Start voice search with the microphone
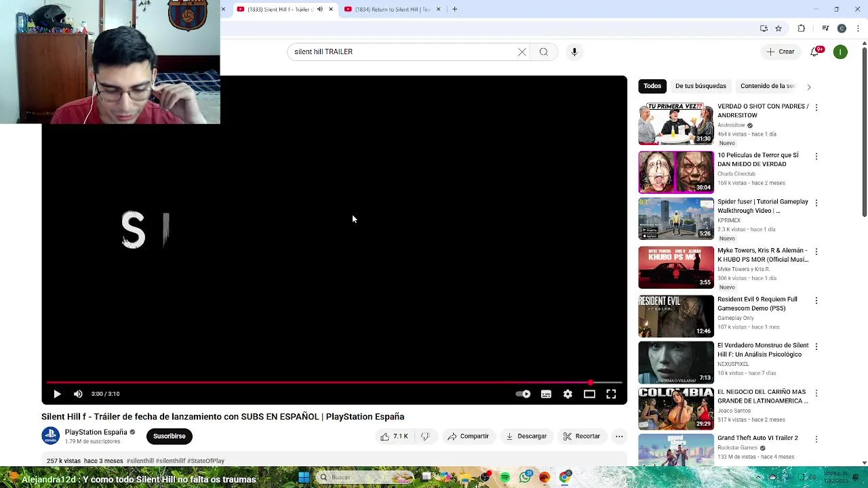The width and height of the screenshot is (868, 488). pyautogui.click(x=574, y=52)
